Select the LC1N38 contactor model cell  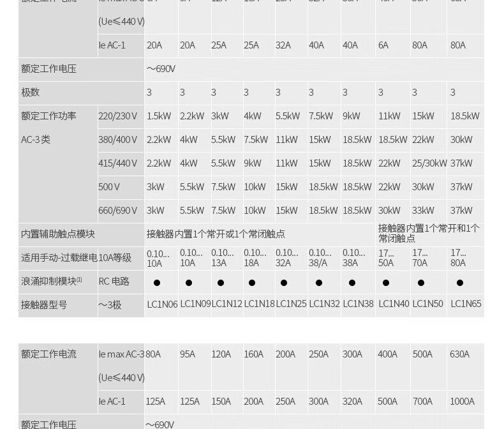coord(358,305)
